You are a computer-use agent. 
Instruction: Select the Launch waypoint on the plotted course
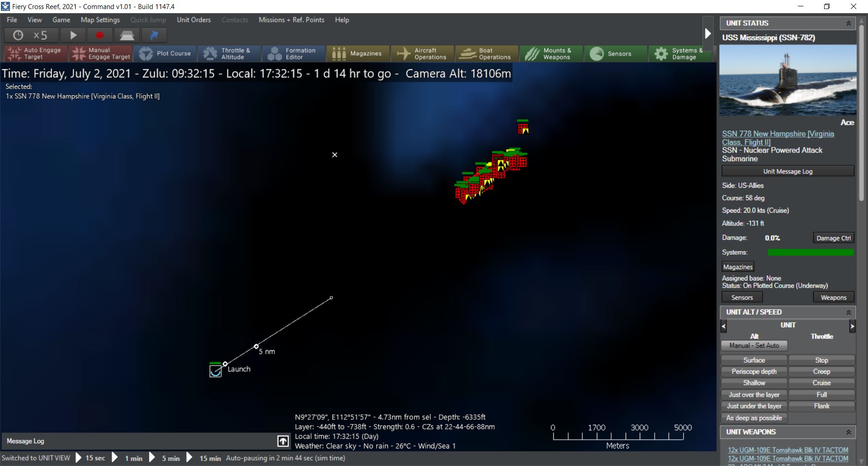tap(225, 364)
